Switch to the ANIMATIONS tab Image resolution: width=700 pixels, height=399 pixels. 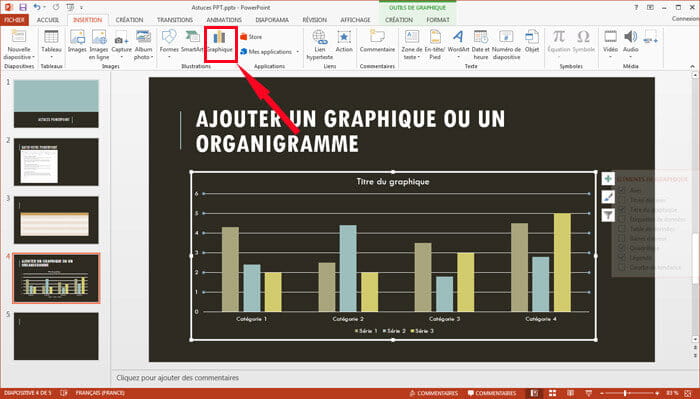pyautogui.click(x=224, y=20)
